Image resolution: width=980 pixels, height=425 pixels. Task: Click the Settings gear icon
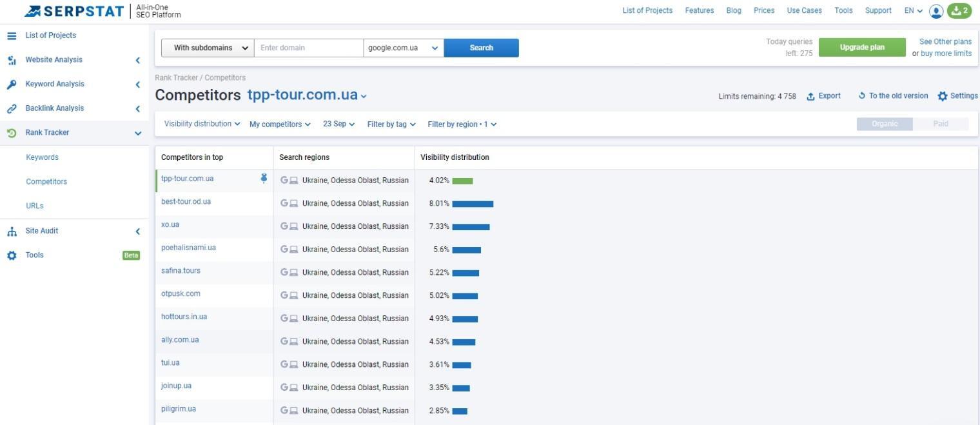tap(943, 96)
